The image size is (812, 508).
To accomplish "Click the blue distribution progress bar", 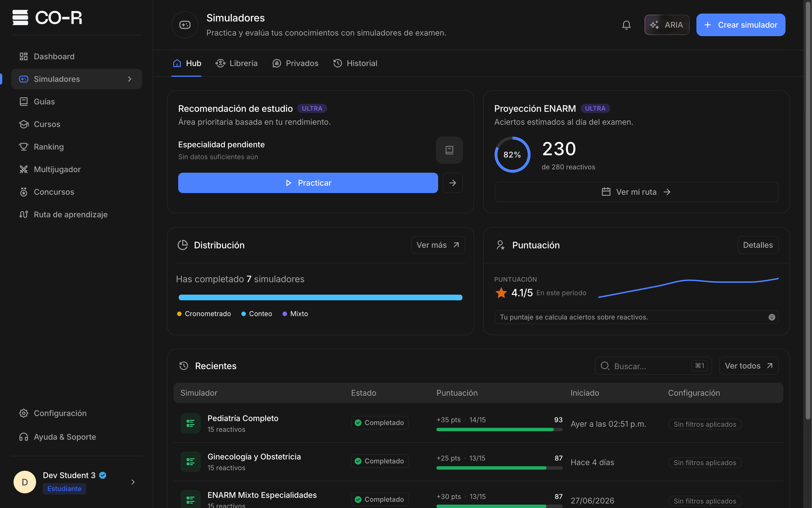I will [x=321, y=297].
